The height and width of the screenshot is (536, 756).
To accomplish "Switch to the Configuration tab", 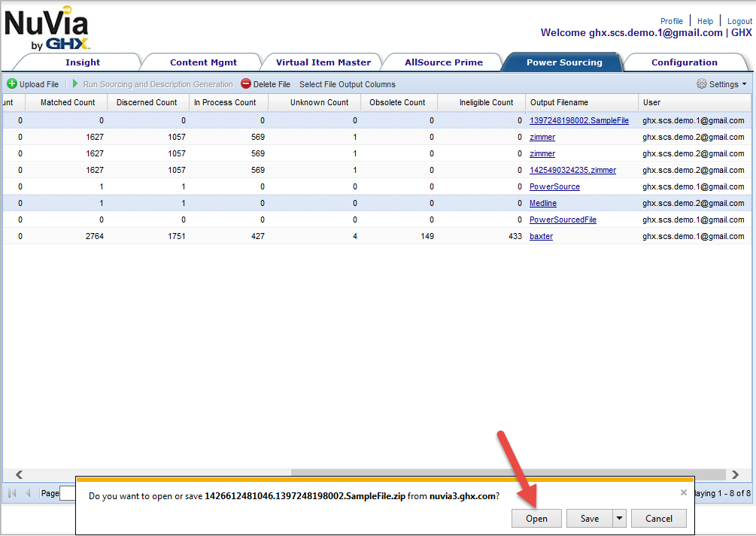I will (x=684, y=62).
